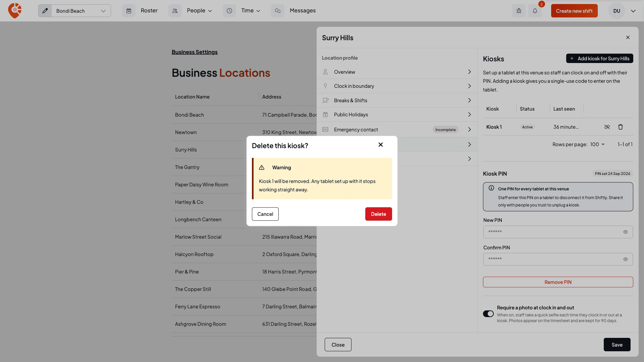
Task: Click the info icon in the Kiosk PIN notice
Action: click(491, 188)
